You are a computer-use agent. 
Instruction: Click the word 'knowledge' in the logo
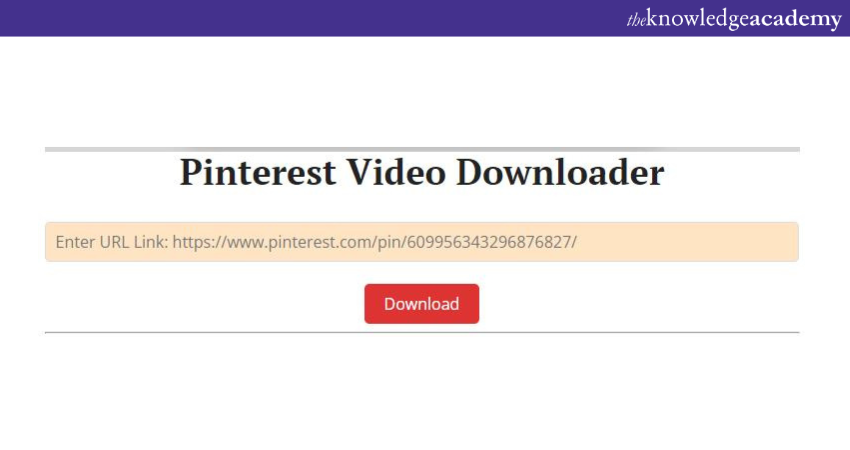698,19
